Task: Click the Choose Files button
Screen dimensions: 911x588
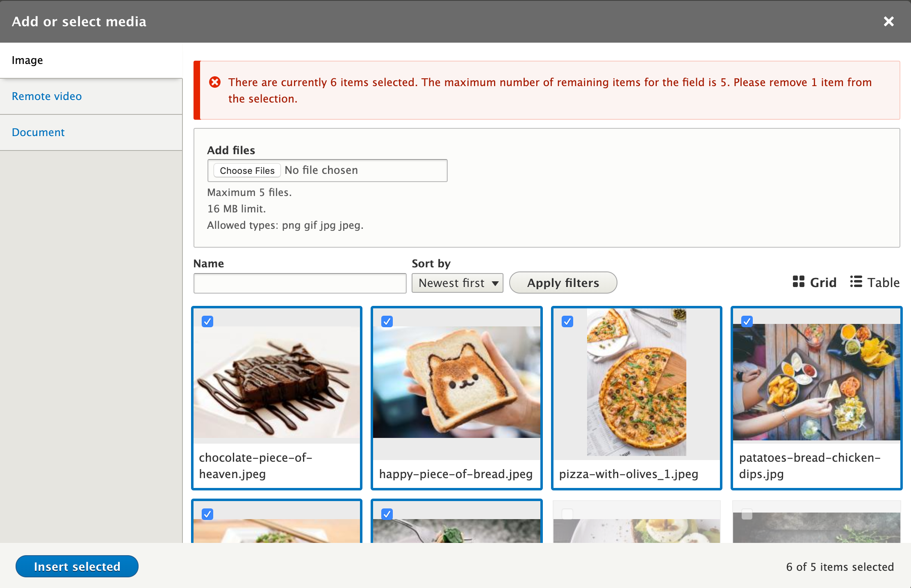Action: pyautogui.click(x=247, y=171)
